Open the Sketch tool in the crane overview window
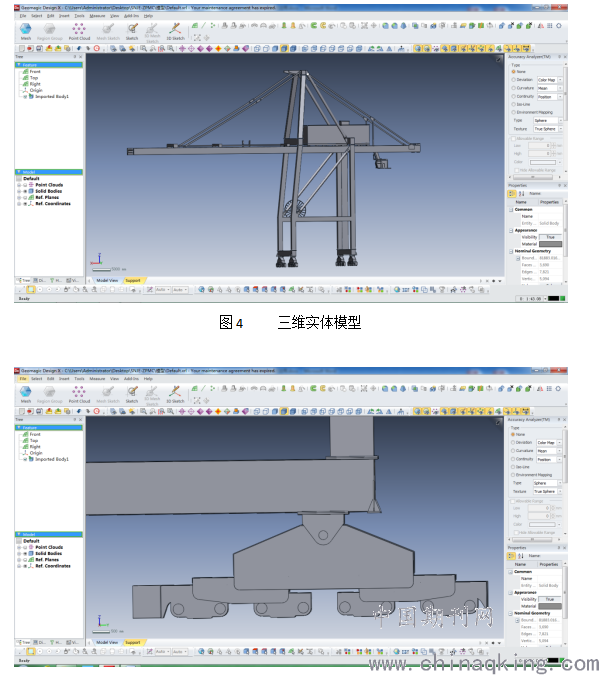 coord(132,31)
